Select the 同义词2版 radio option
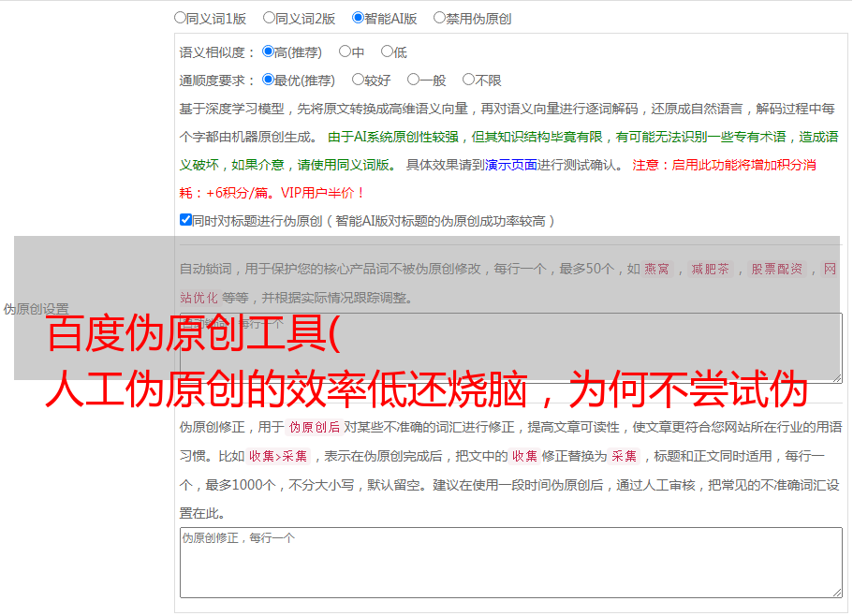Screen dimensions: 853x616 coord(269,18)
